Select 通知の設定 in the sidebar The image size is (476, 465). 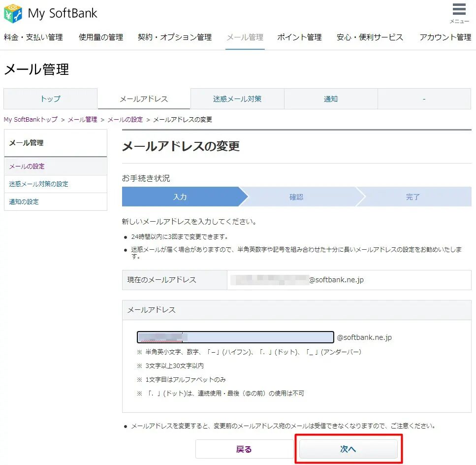coord(24,202)
